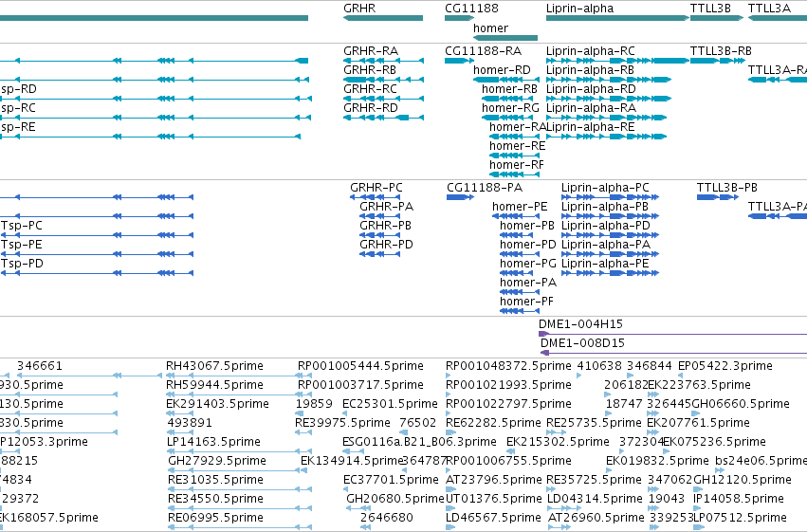Click EST EK291403.5prime
The image size is (807, 532).
pos(217,404)
